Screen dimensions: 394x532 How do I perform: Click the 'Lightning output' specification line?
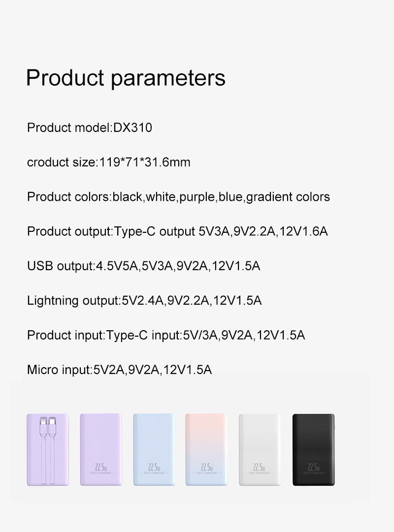(x=144, y=300)
